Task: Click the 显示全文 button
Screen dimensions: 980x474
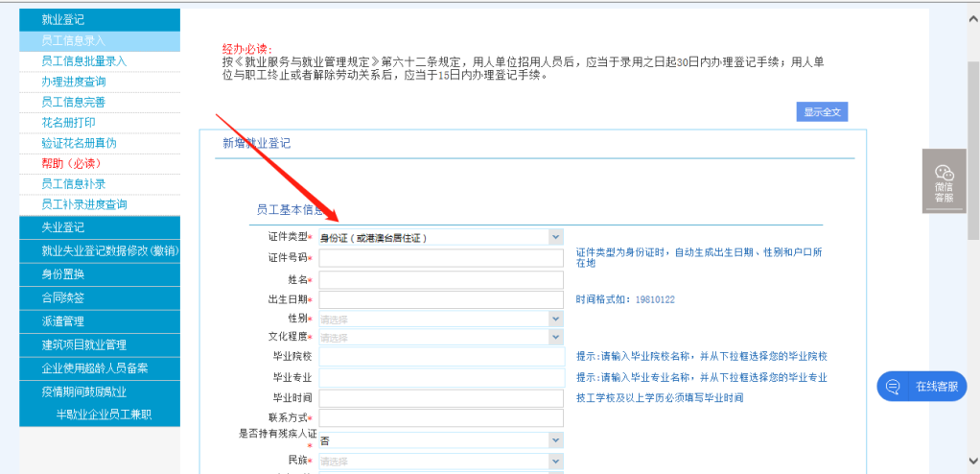Action: pos(822,112)
